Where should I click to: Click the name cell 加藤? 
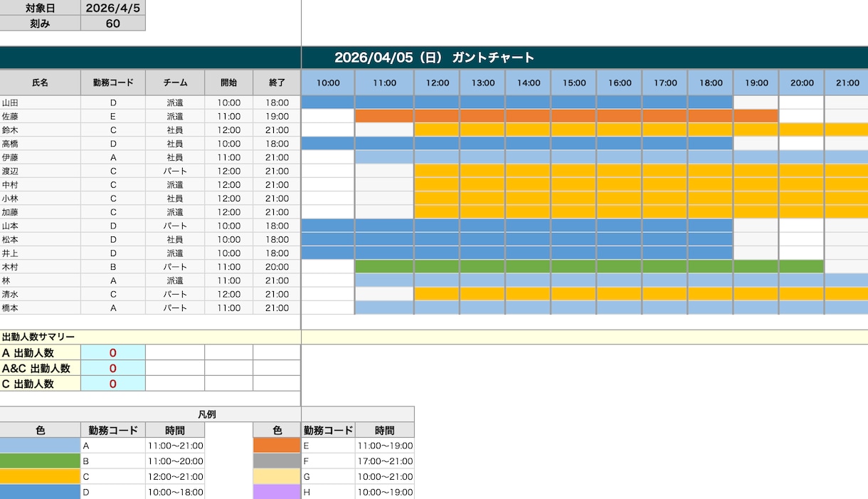41,212
